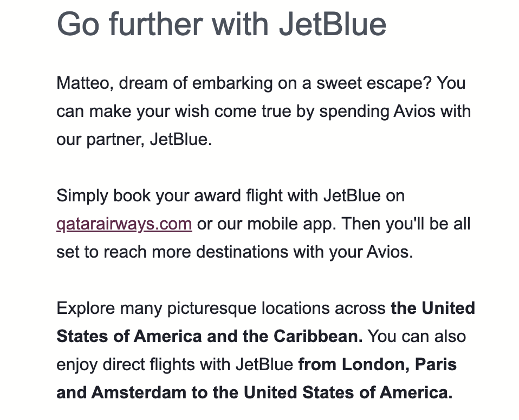
Task: Click the phrase "Then you'll be all"
Action: (406, 224)
